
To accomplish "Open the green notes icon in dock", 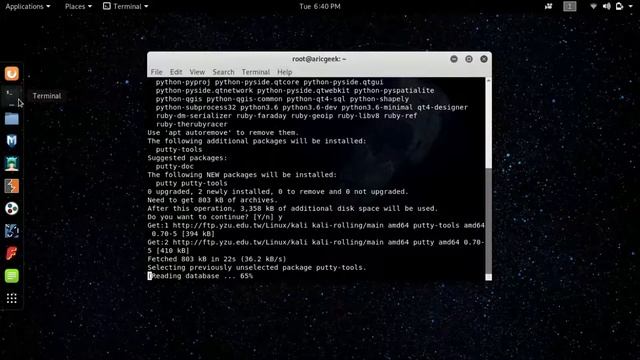I will click(11, 276).
